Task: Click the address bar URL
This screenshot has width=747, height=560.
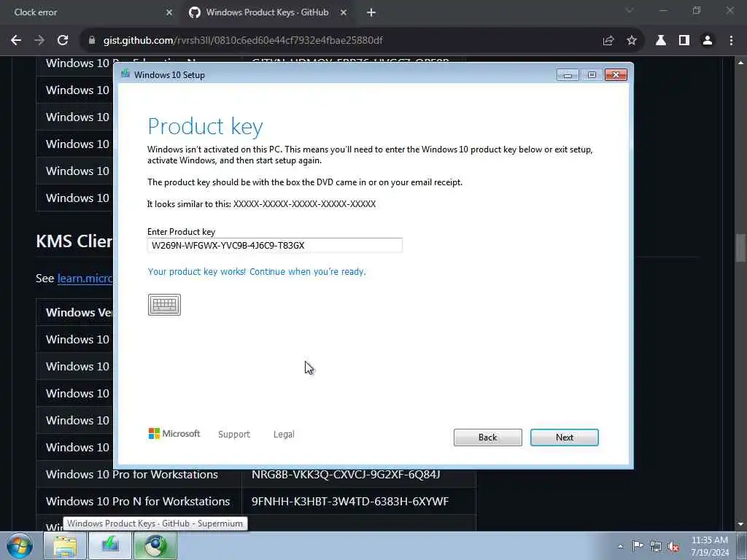Action: [243, 41]
